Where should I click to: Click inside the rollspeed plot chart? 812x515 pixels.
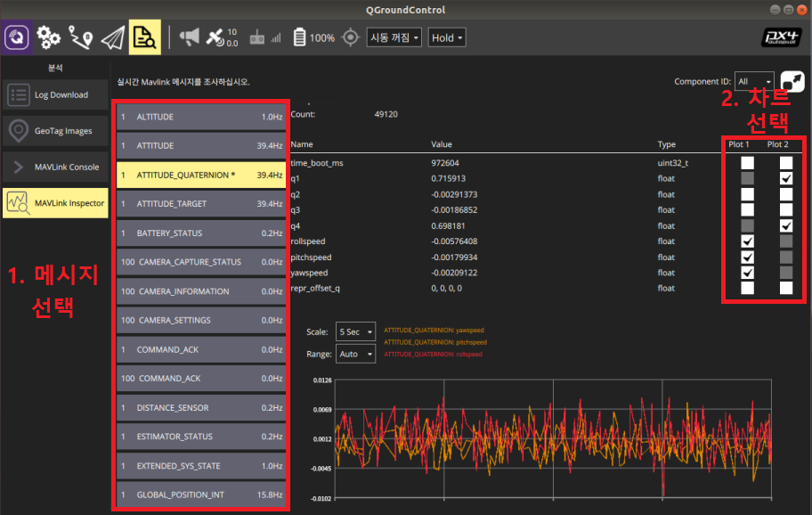point(553,439)
